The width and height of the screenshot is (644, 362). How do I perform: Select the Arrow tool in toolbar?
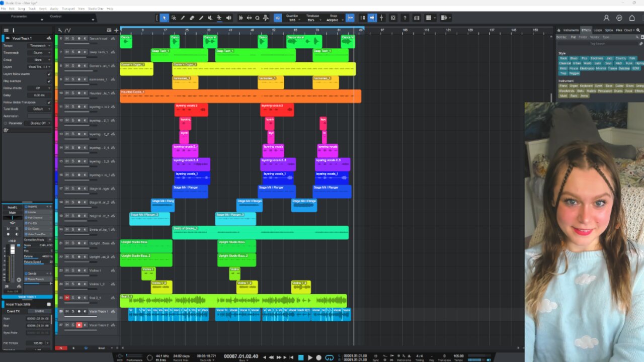(164, 18)
